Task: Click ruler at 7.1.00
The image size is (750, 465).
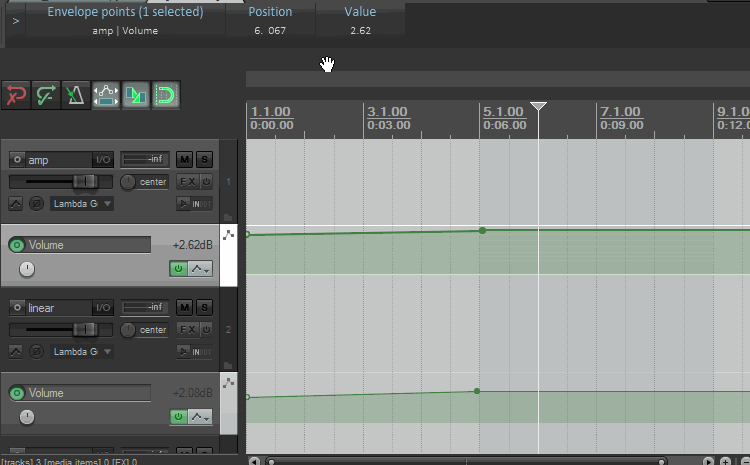Action: pos(620,111)
